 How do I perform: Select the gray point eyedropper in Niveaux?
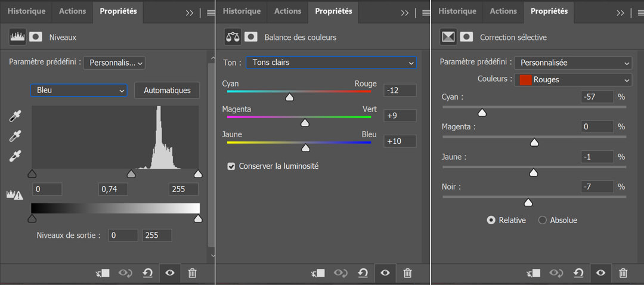pyautogui.click(x=15, y=136)
